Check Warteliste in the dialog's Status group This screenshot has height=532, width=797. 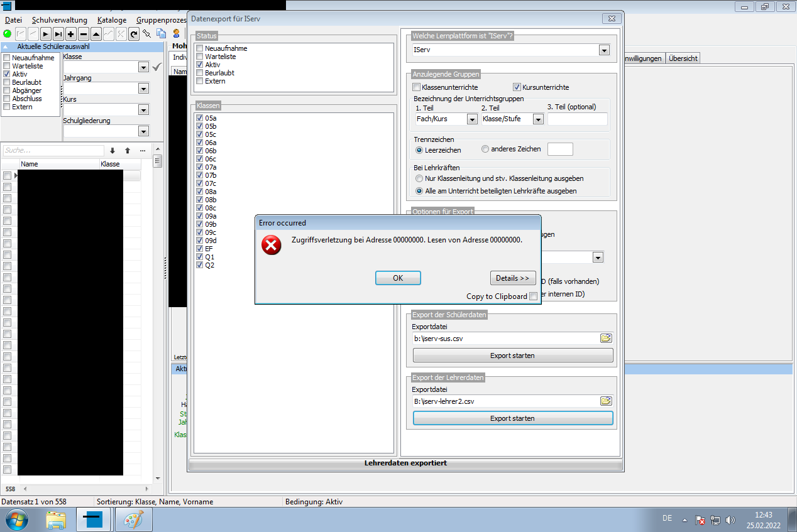[200, 57]
